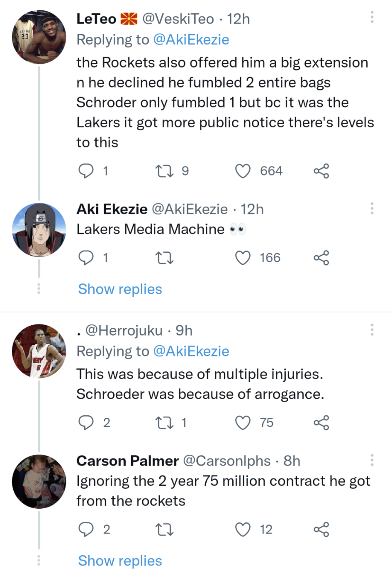Share Aki Ekezie's Lakers Media Machine tweet
Image resolution: width=392 pixels, height=582 pixels.
tap(321, 258)
